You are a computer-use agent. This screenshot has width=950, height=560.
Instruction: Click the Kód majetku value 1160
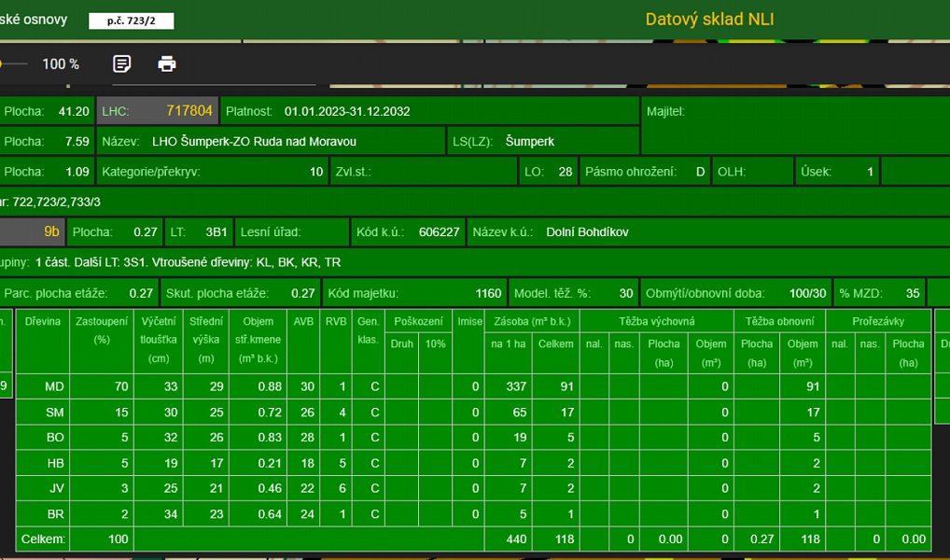click(488, 293)
